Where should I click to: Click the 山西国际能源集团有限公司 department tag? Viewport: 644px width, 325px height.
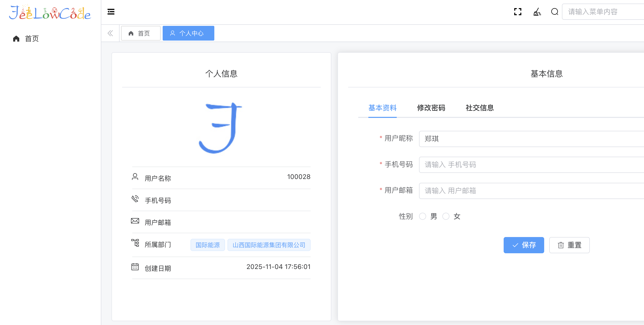[269, 245]
